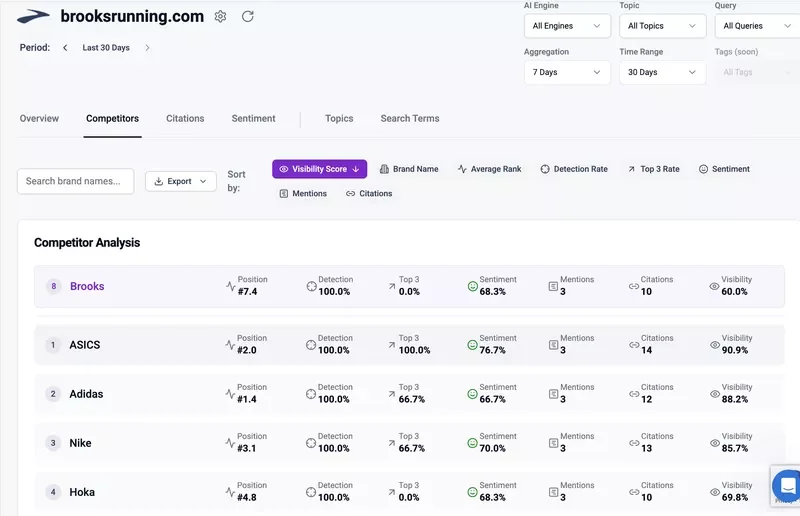Open the Search Terms tab
The image size is (800, 516).
[x=409, y=118]
